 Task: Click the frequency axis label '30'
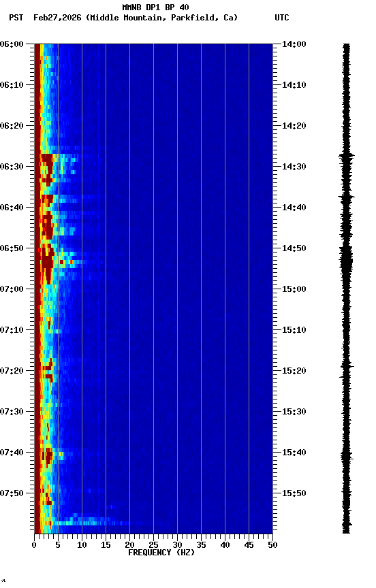coord(177,545)
